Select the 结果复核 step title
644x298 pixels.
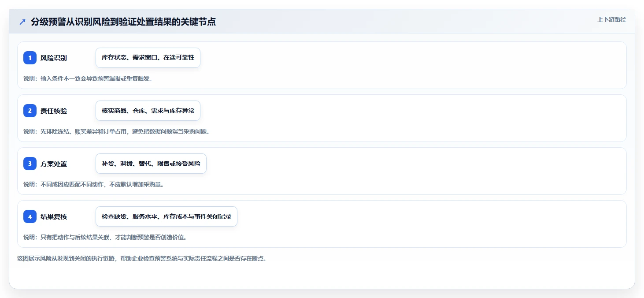pos(54,217)
